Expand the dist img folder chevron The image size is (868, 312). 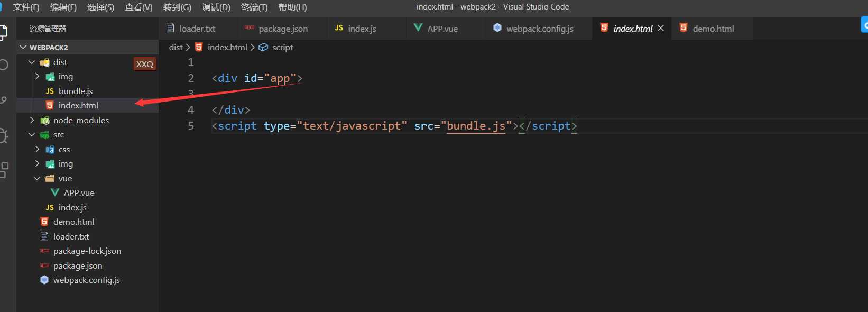coord(37,77)
